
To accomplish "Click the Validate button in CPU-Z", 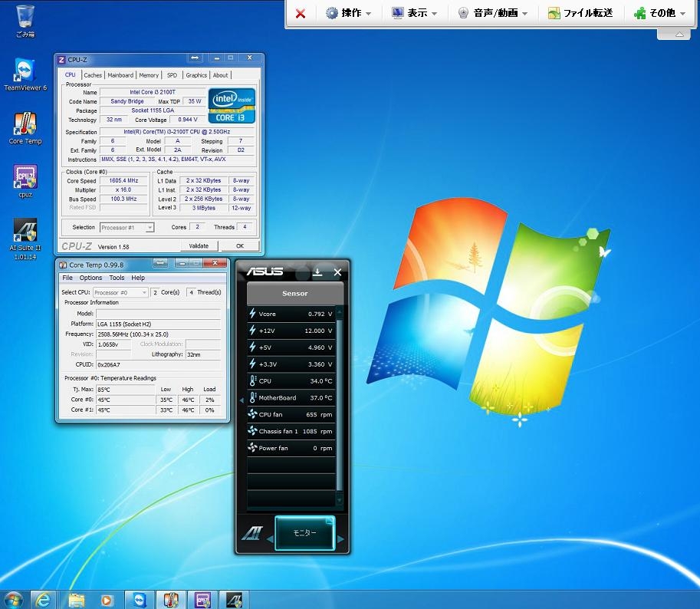I will [x=199, y=246].
